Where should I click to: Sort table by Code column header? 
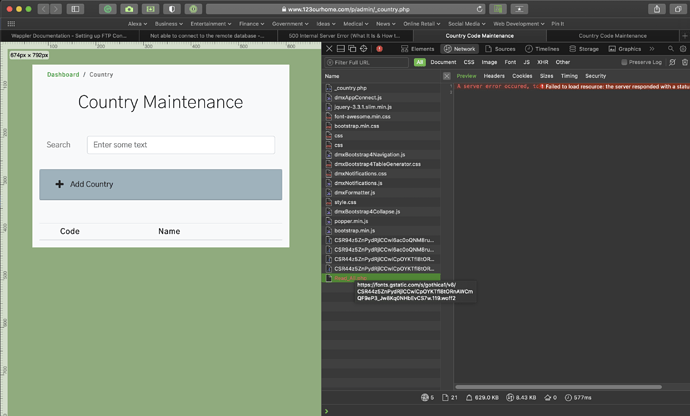coord(70,231)
